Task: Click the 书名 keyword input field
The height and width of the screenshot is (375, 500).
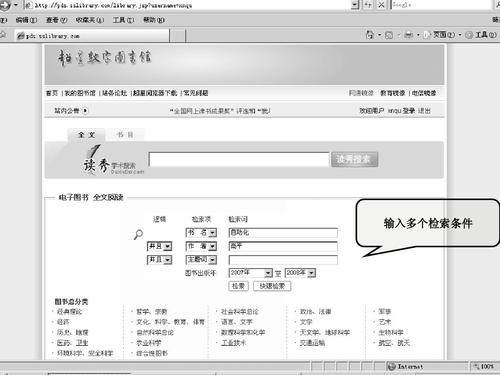Action: [x=283, y=232]
